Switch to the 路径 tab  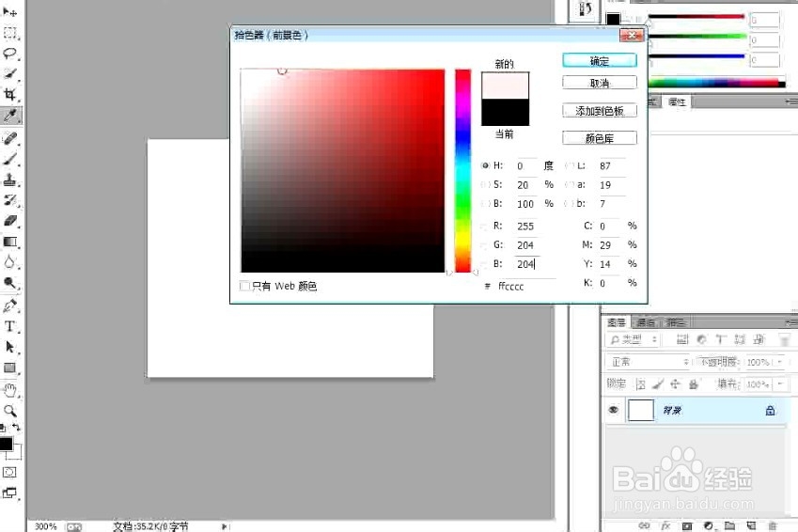tap(676, 322)
